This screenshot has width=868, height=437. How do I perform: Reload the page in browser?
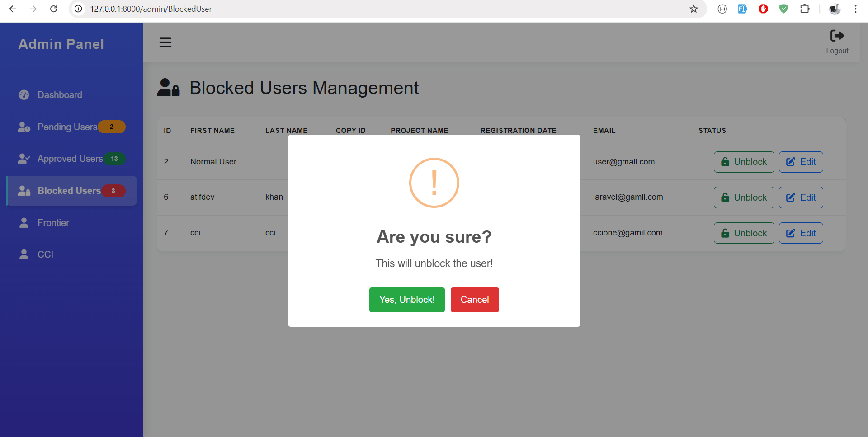[53, 9]
